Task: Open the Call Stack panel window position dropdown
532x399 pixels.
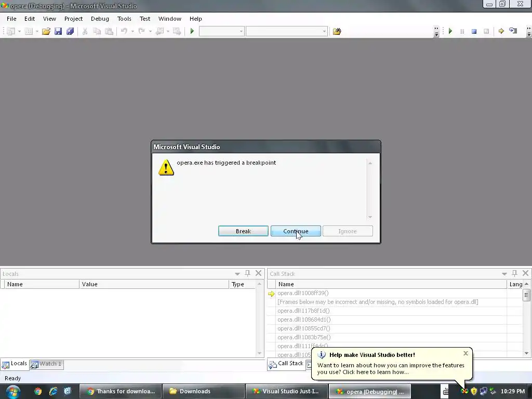Action: 504,274
